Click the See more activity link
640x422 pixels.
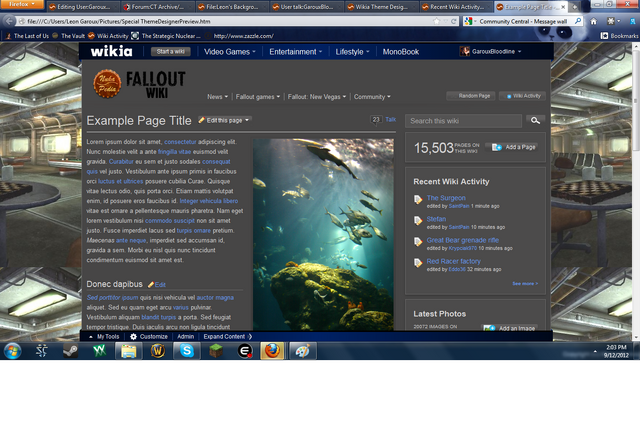[525, 284]
